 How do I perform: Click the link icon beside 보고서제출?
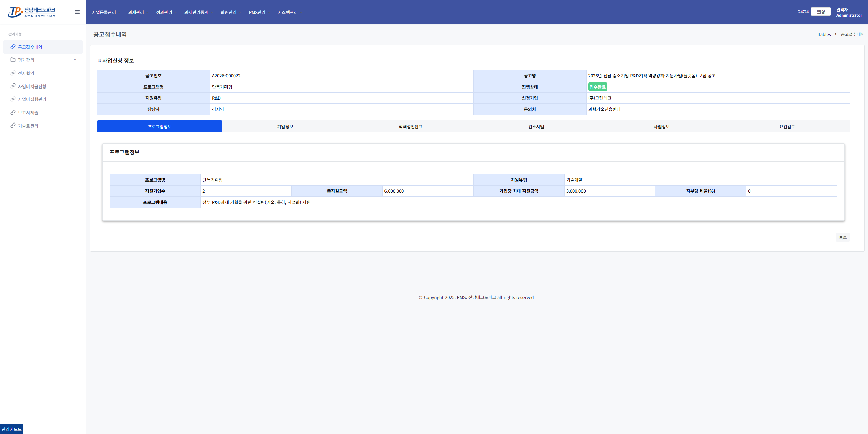(13, 112)
